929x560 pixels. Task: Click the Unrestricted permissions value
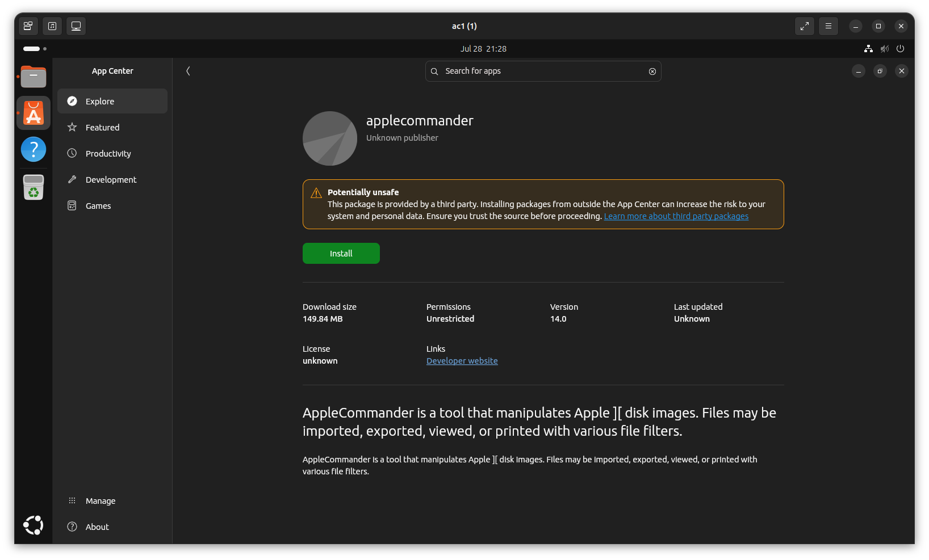point(450,319)
